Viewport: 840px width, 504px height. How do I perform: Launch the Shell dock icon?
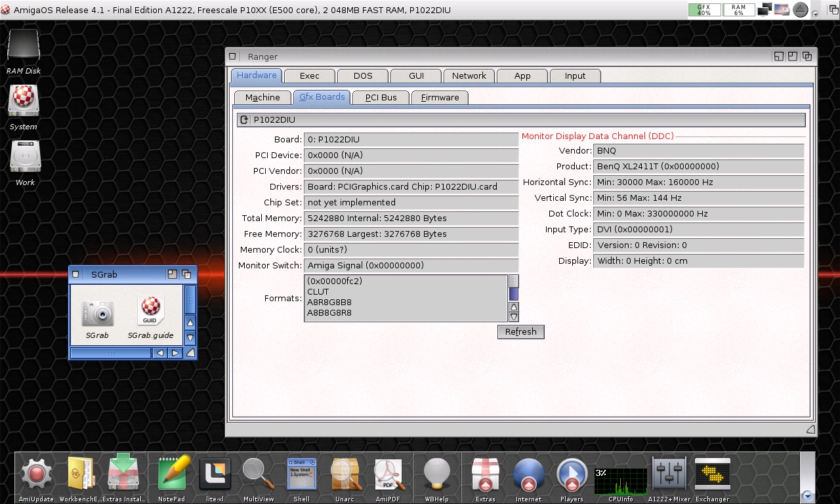(302, 474)
